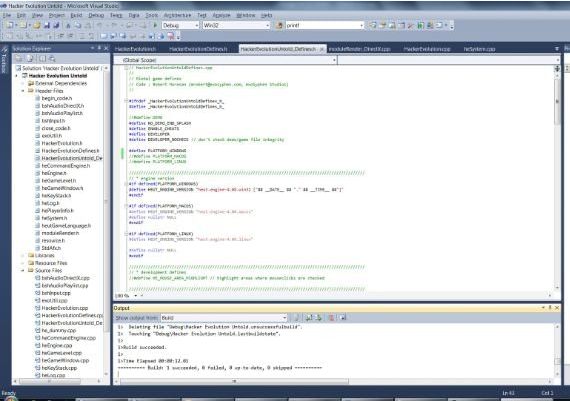The height and width of the screenshot is (401, 570).
Task: Select StdAfx.h header file
Action: point(51,248)
